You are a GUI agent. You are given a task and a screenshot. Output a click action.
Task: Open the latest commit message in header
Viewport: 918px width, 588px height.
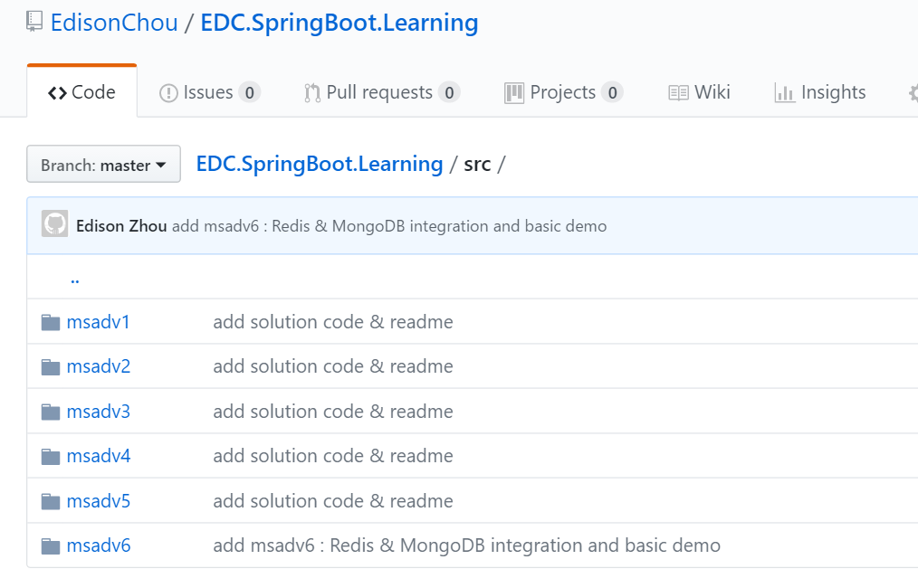[x=389, y=226]
